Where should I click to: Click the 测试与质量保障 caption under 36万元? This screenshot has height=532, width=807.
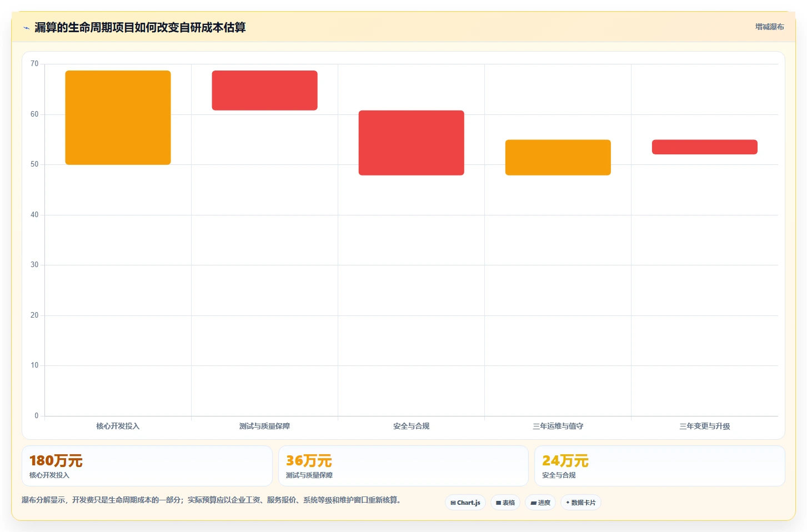point(309,475)
